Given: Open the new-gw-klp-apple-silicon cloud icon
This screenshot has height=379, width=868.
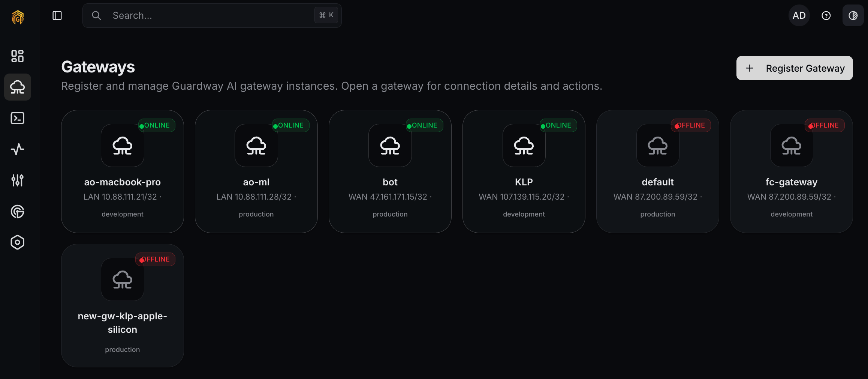Looking at the screenshot, I should [123, 280].
